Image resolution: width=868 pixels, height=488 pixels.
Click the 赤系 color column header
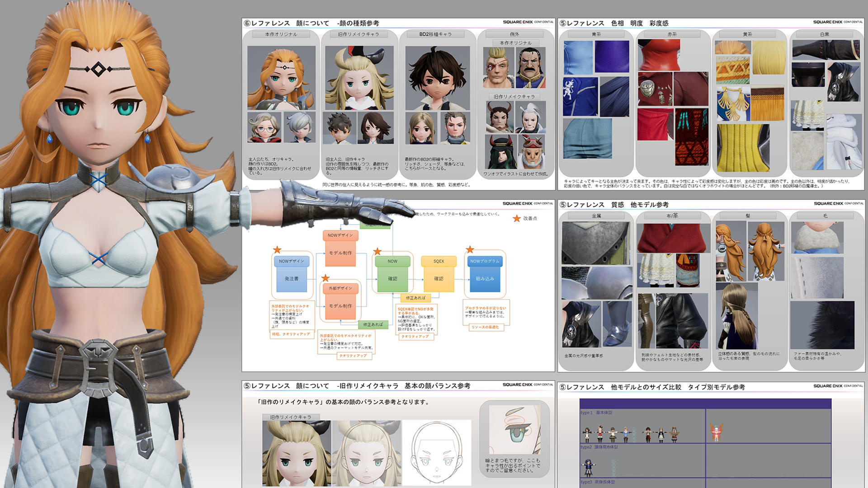(672, 34)
